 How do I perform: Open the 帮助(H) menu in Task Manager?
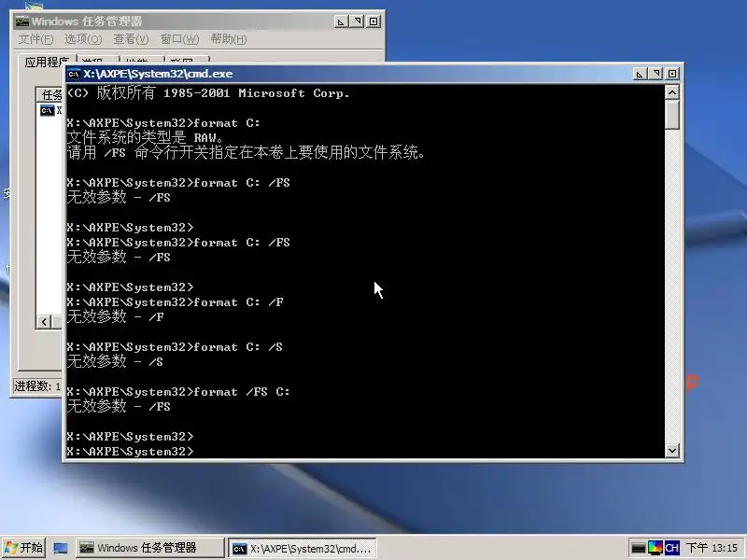click(229, 39)
